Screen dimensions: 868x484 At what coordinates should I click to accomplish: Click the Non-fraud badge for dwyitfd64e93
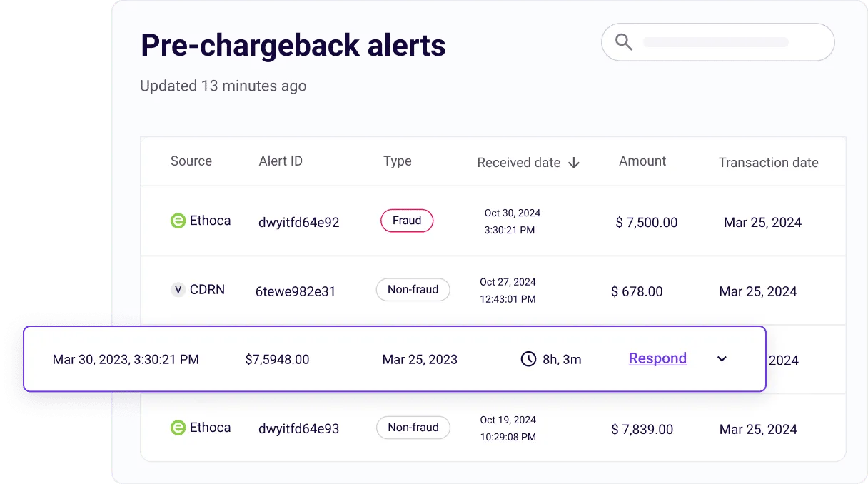(x=413, y=428)
